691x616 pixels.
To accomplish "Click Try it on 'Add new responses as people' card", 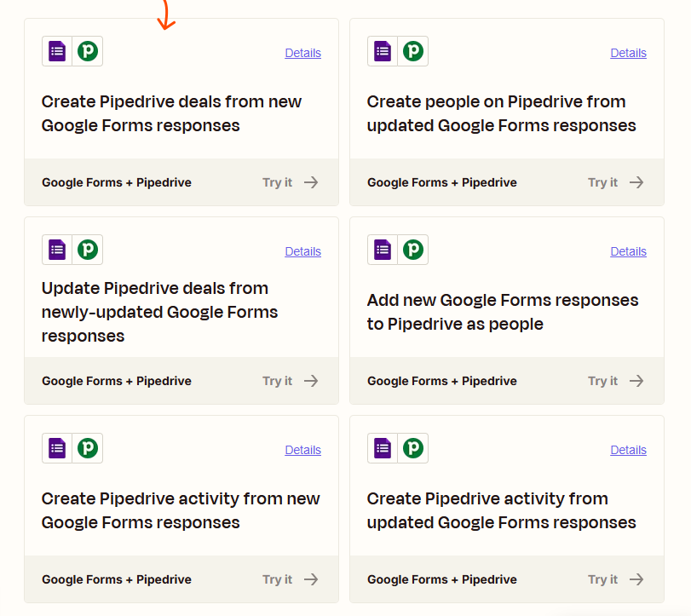I will (x=602, y=380).
